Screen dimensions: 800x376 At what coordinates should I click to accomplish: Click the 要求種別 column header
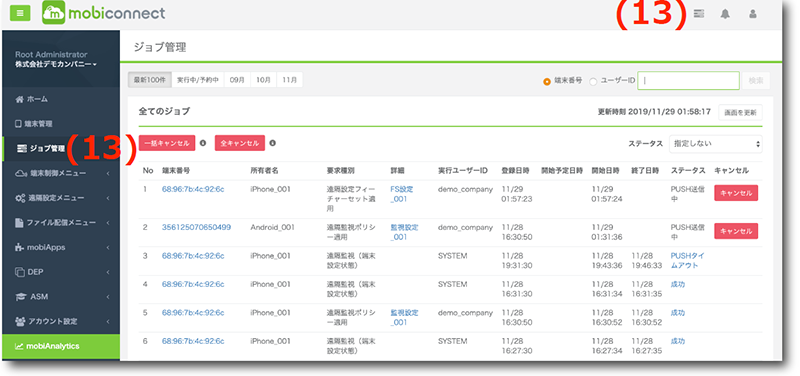coord(340,170)
